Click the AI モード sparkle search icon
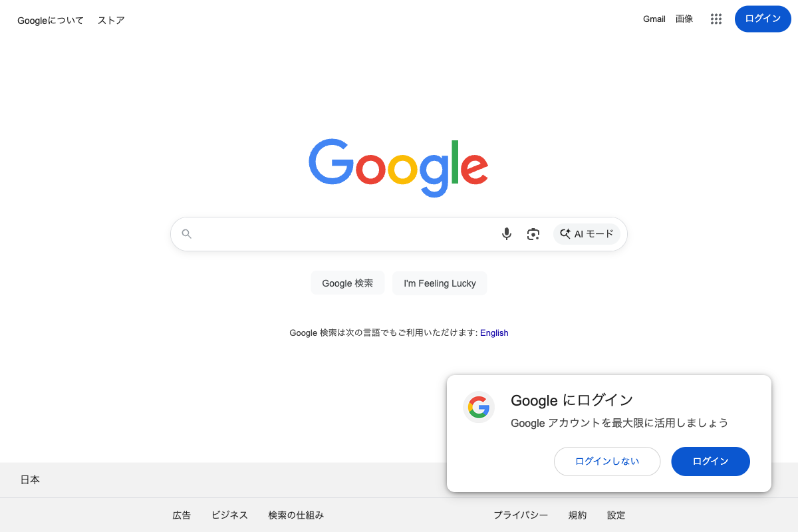The width and height of the screenshot is (798, 532). 565,234
